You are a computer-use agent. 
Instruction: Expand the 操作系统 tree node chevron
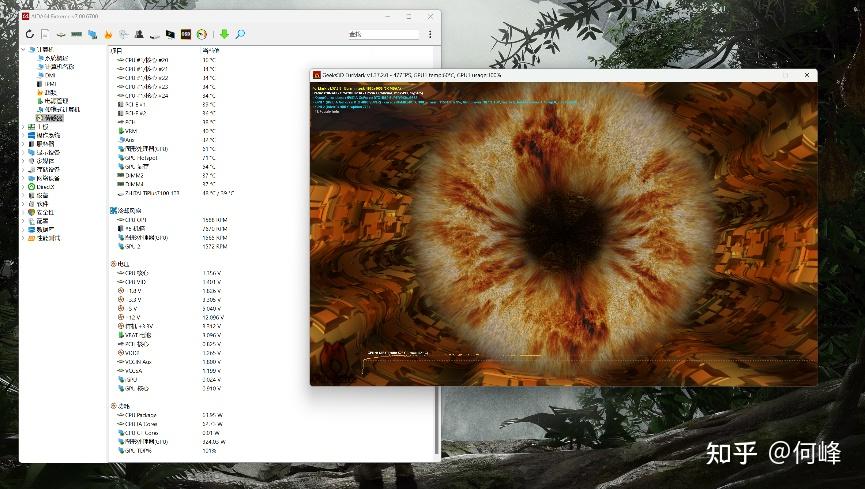tap(23, 135)
